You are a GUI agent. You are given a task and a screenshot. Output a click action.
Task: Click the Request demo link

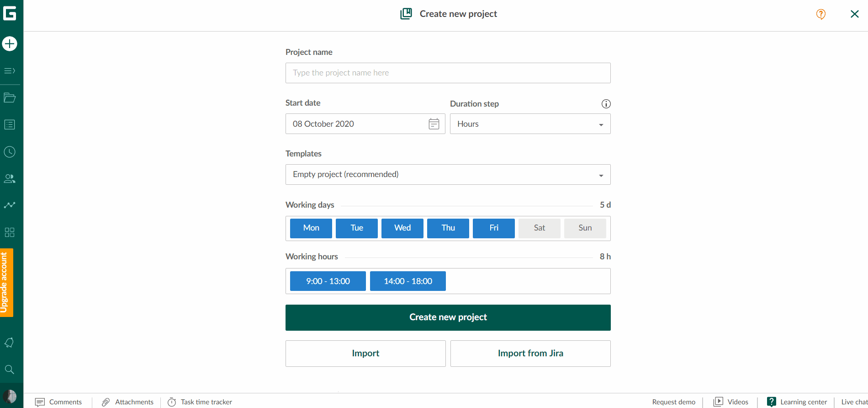674,402
